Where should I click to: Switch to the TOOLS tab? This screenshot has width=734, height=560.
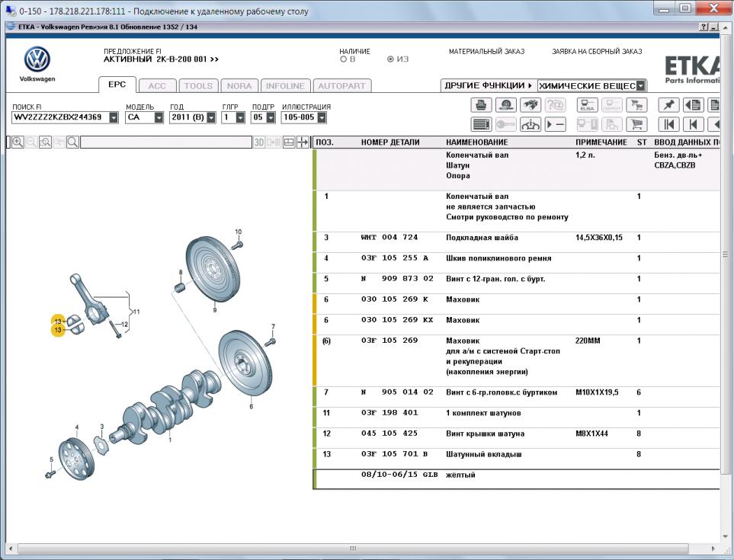198,86
